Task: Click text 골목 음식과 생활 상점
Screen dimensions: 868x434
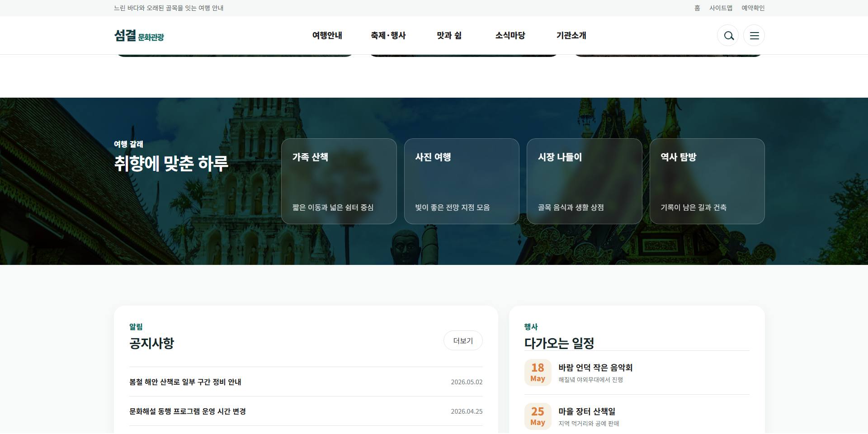Action: coord(571,208)
